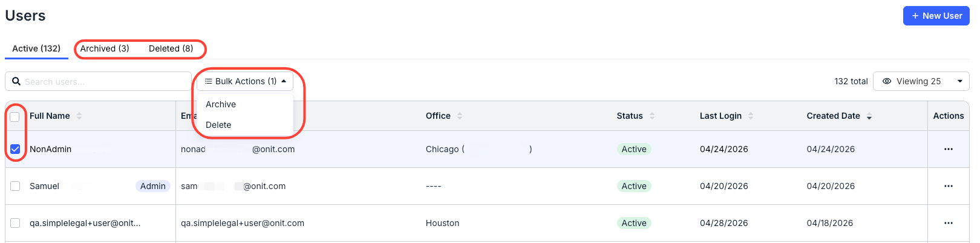Sort by Full Name column arrows
The height and width of the screenshot is (243, 980).
(x=79, y=116)
